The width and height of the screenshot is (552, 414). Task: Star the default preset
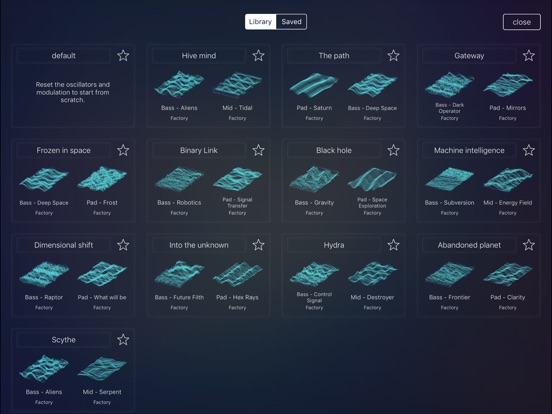(123, 56)
